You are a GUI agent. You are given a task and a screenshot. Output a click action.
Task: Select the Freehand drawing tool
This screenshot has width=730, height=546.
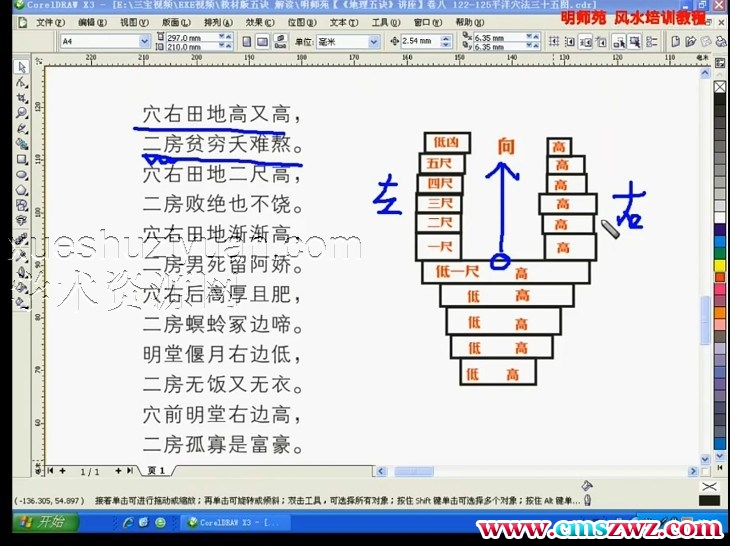[21, 128]
